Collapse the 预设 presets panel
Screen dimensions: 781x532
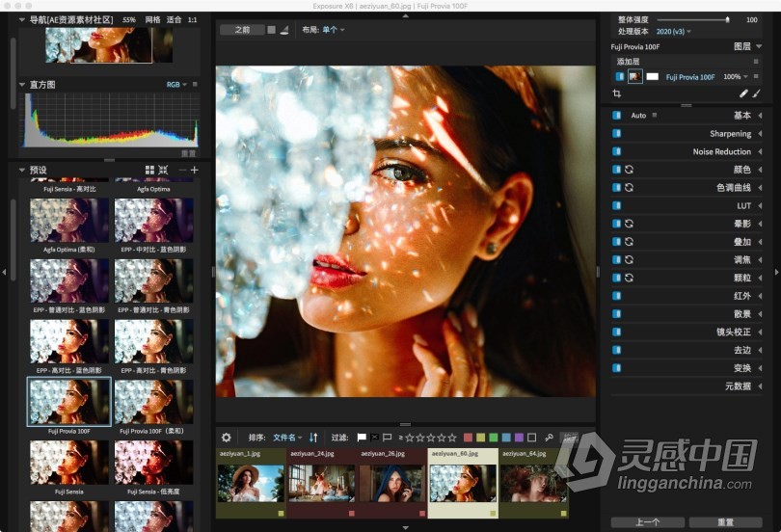point(21,171)
